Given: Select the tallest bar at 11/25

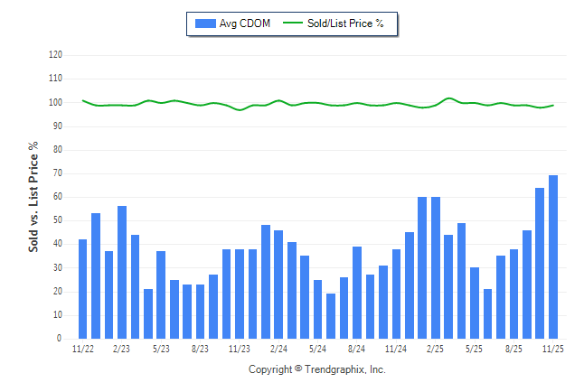Looking at the screenshot, I should 553,257.
